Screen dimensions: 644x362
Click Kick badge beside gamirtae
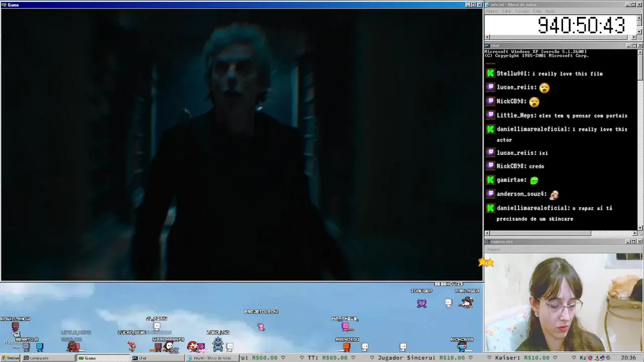click(491, 180)
